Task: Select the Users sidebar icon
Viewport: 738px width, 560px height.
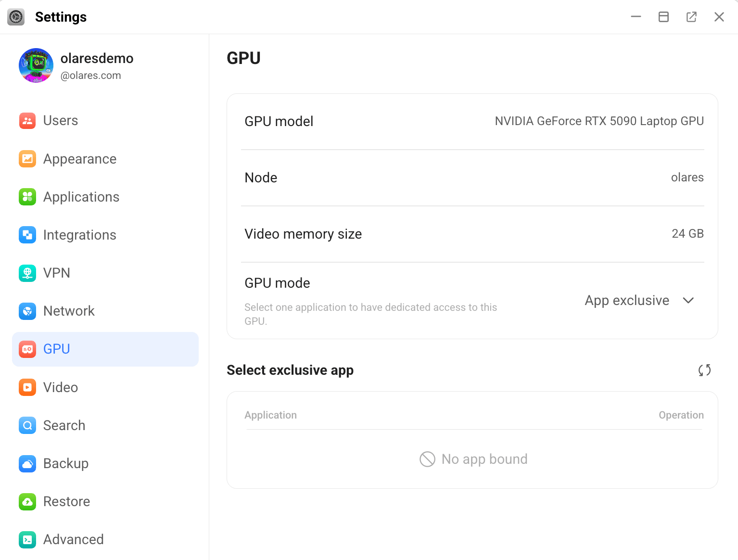Action: pyautogui.click(x=27, y=121)
